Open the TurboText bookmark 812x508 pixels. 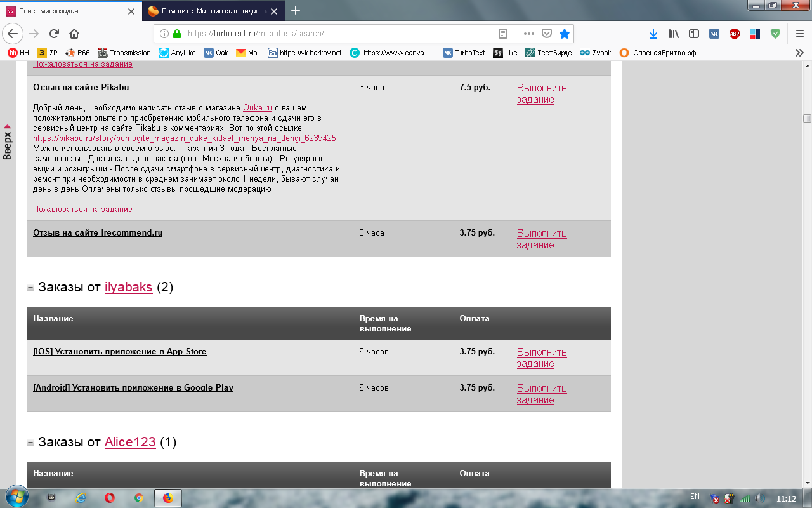tap(464, 53)
